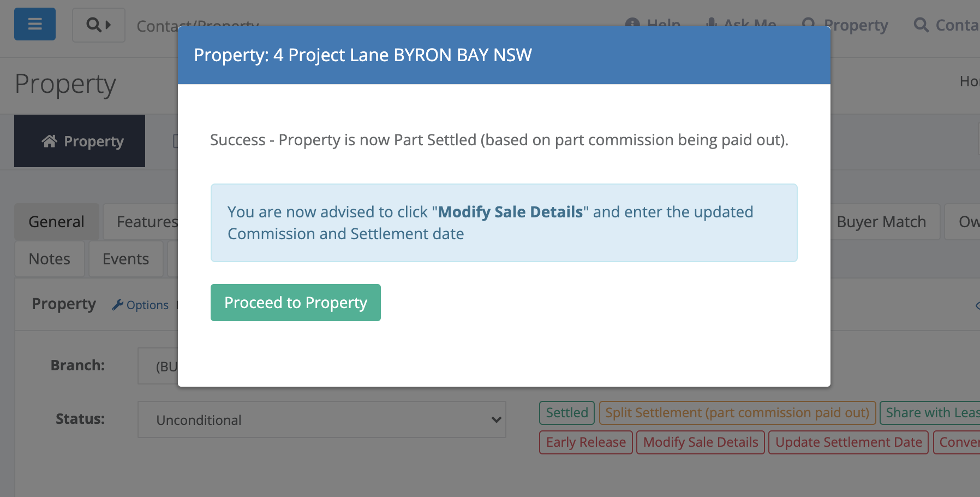Open the hamburger menu icon
The width and height of the screenshot is (980, 497).
tap(35, 24)
